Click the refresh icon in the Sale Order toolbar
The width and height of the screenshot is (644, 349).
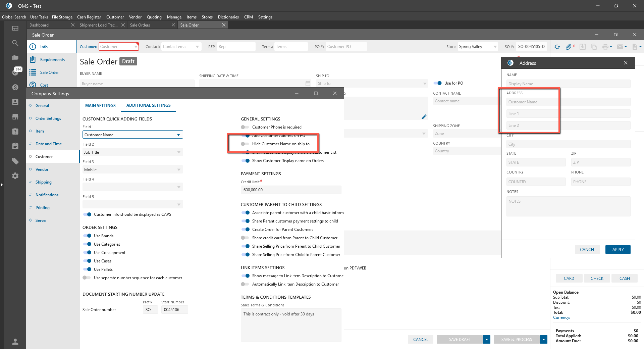557,47
